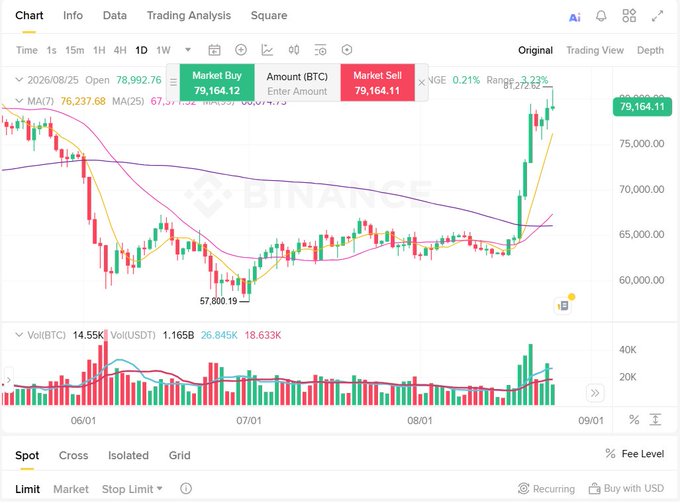Click the MA(7) value 76,237.68
680x503 pixels.
coord(83,101)
